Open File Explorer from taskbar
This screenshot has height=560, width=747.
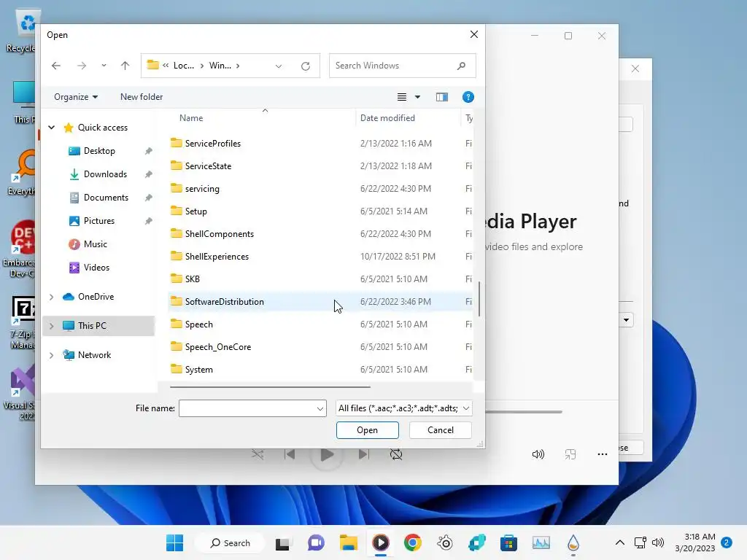tap(348, 542)
